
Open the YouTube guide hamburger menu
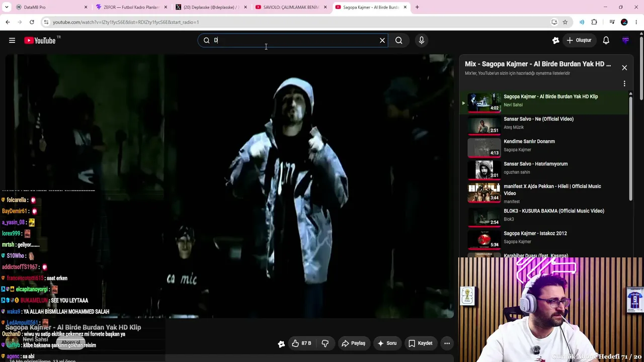12,40
